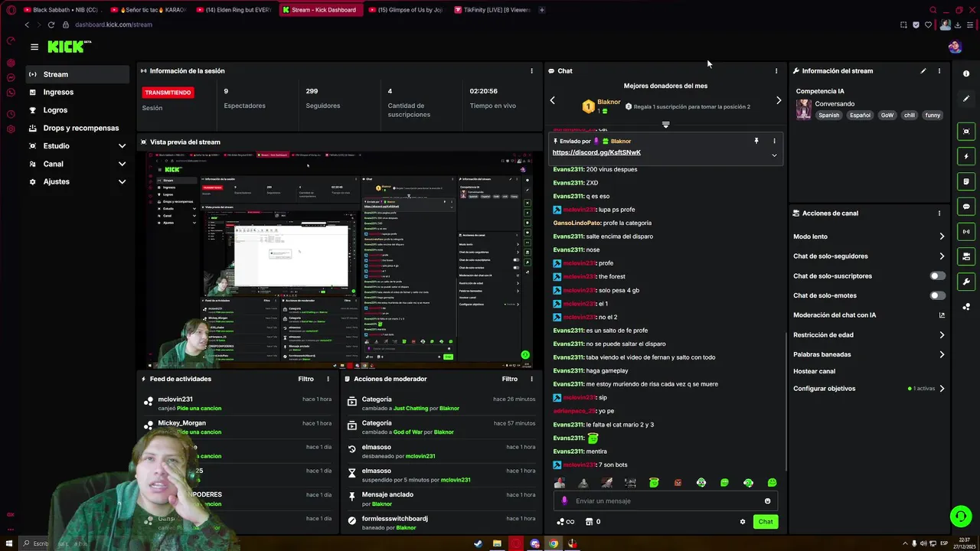
Task: Open Configurar objetivos
Action: [869, 389]
